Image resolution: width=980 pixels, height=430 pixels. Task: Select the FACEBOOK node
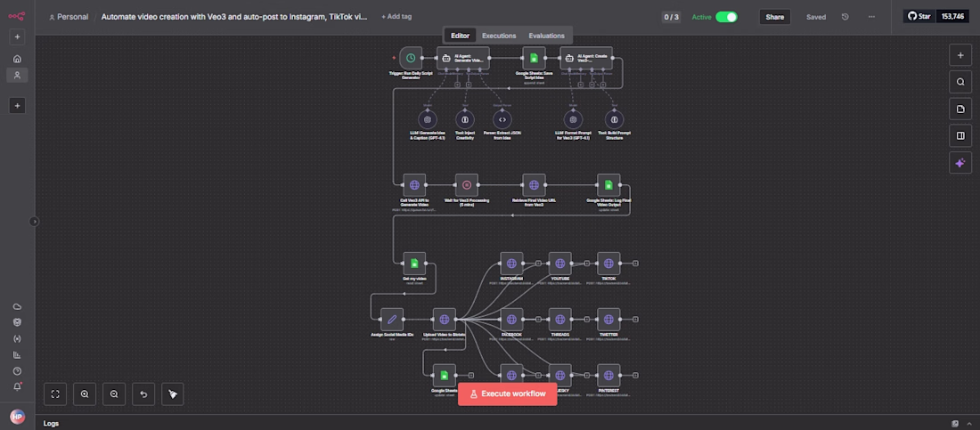point(511,320)
